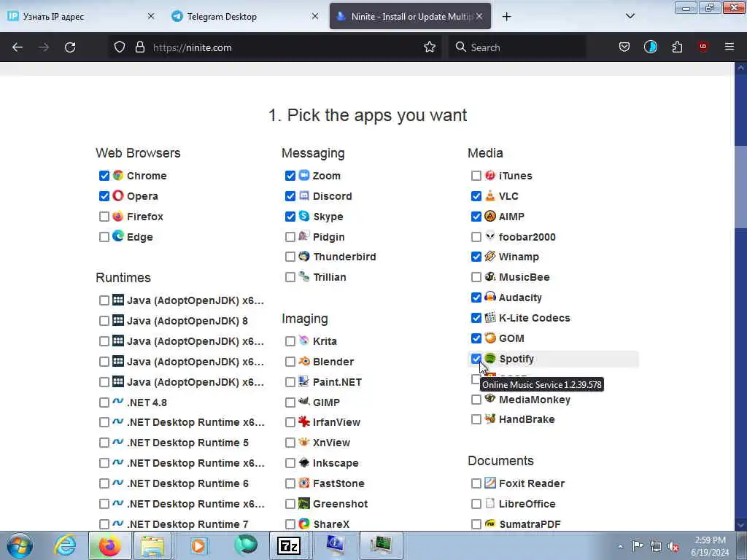Click the Skype app icon
This screenshot has width=747, height=560.
pos(304,216)
